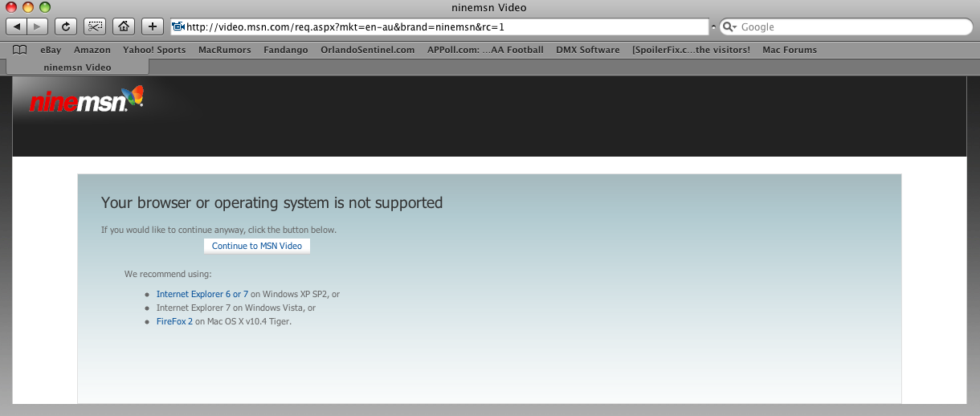The width and height of the screenshot is (980, 416).
Task: Open the DMX Software bookmark
Action: [x=587, y=50]
